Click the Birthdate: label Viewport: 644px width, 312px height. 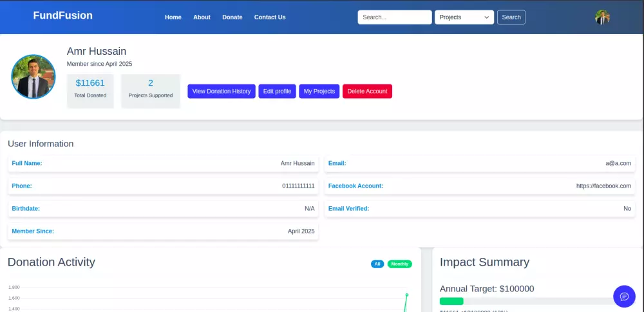coord(26,208)
